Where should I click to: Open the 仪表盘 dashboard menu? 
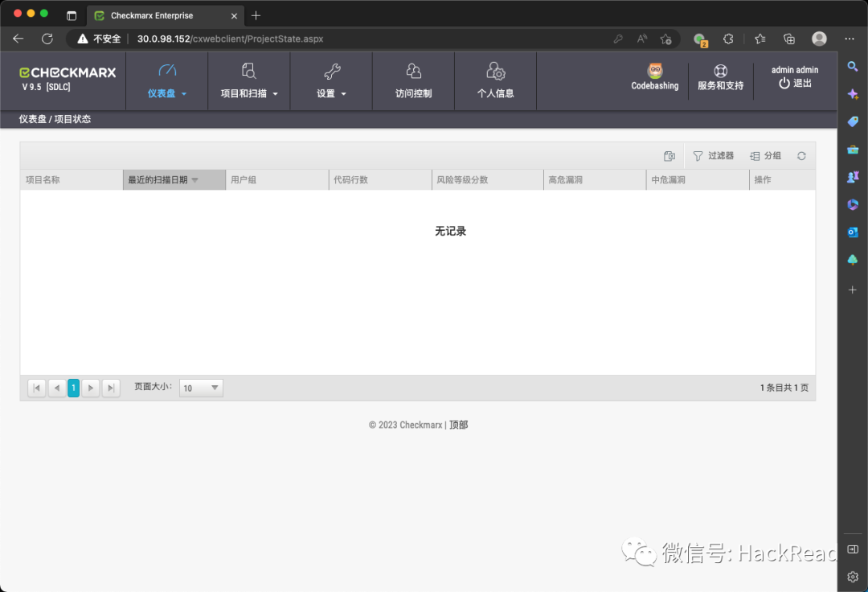click(x=166, y=81)
